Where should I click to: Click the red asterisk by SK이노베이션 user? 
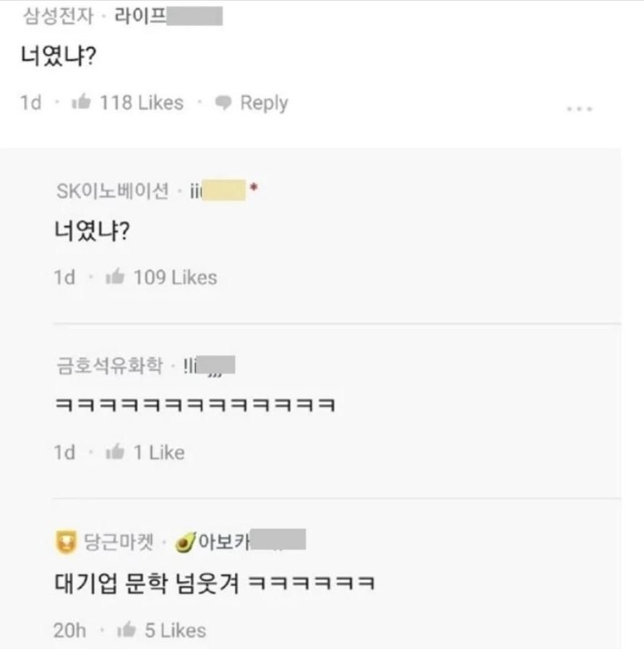[x=253, y=189]
